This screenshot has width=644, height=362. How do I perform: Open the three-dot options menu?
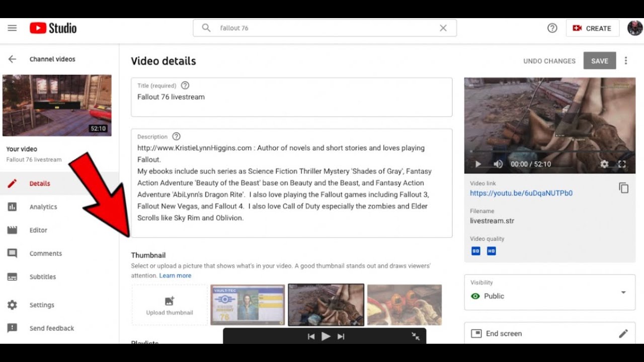pos(626,61)
